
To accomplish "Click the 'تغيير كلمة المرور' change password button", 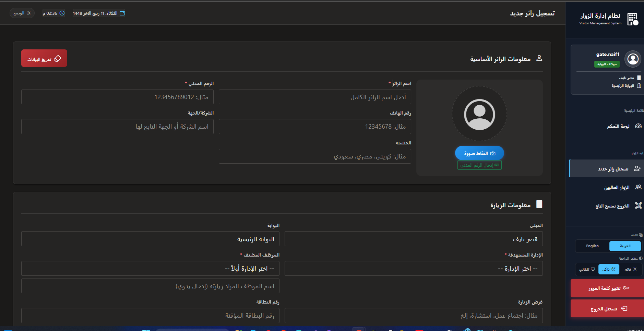I will 607,288.
